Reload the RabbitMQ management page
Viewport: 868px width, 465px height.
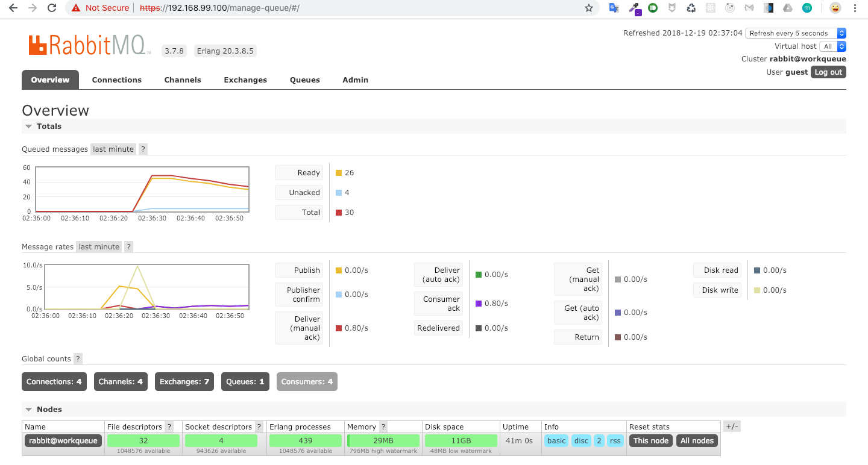coord(52,8)
